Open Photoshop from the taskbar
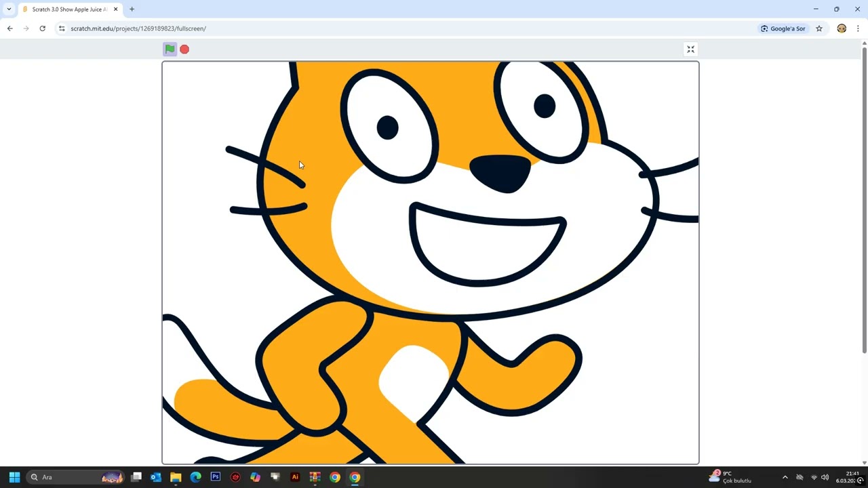This screenshot has height=488, width=868. click(216, 477)
